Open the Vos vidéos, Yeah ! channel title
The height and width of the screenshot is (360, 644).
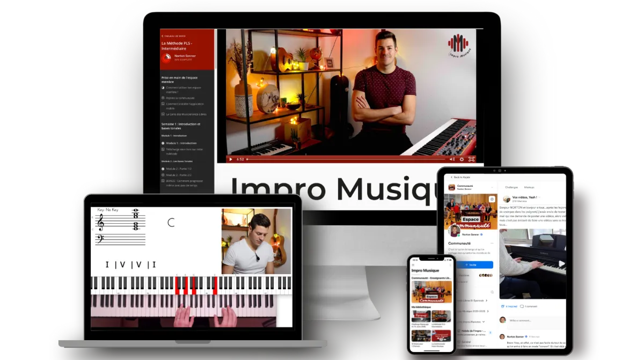coord(524,197)
